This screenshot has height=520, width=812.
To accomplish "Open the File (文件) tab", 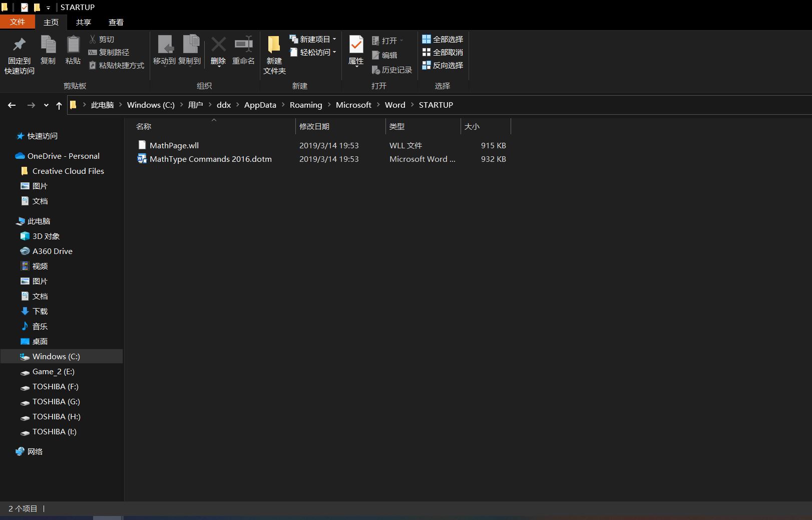I will tap(18, 22).
